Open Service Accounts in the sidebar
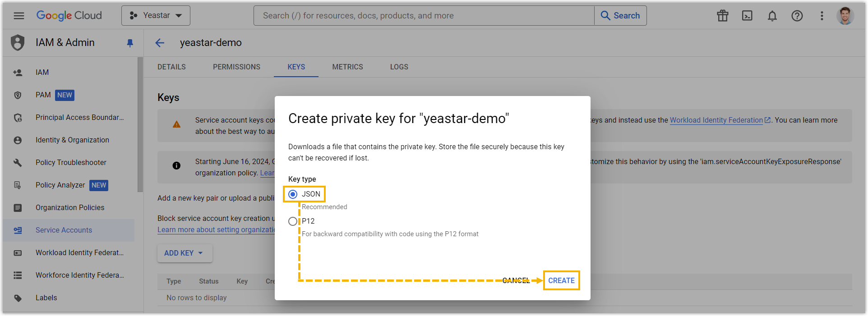 (x=64, y=230)
